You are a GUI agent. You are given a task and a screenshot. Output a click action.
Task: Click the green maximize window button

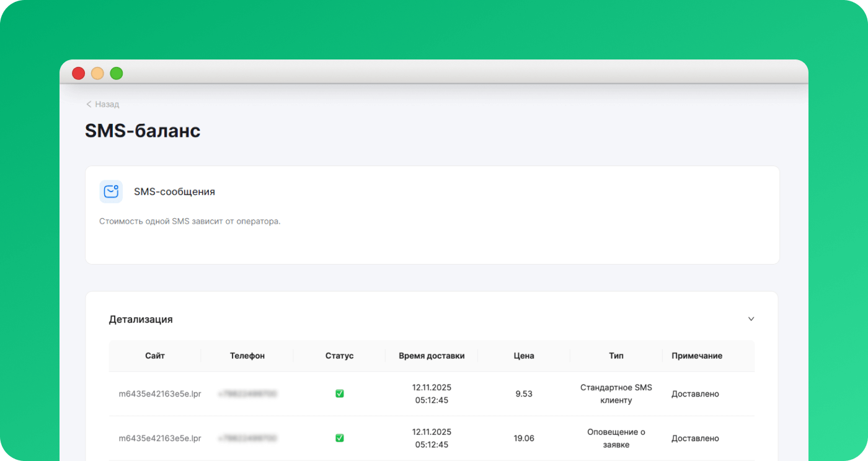point(117,73)
